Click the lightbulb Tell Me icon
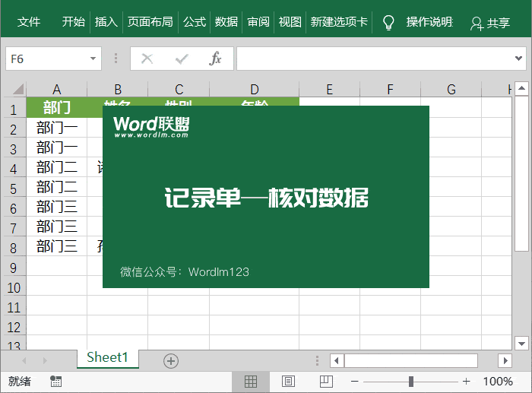The image size is (532, 393). click(x=388, y=22)
